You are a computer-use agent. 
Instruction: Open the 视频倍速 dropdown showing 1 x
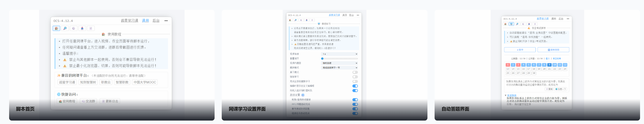coord(340,54)
